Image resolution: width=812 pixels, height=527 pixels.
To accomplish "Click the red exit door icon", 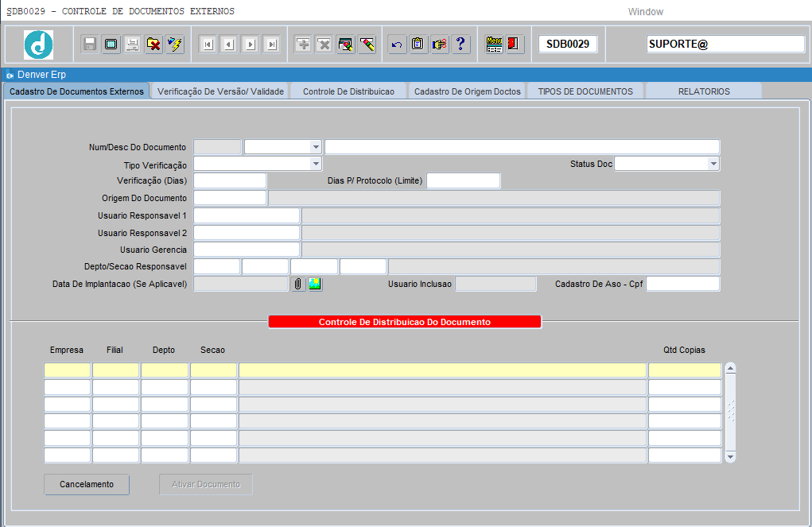I will click(x=513, y=45).
